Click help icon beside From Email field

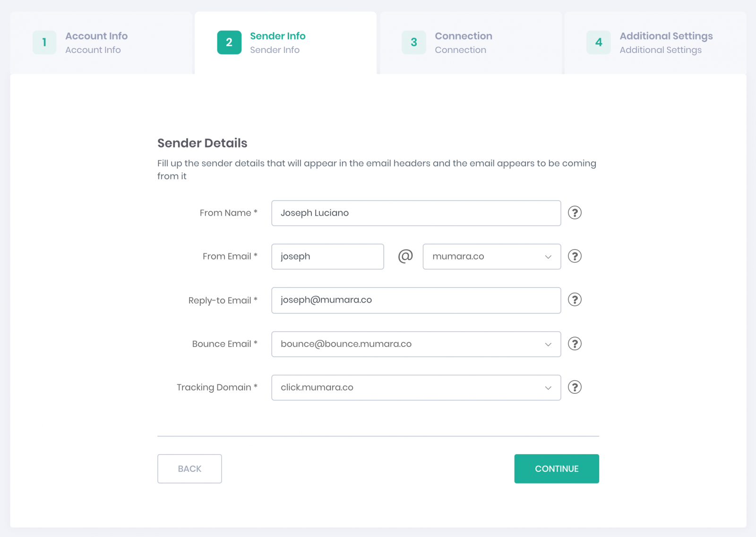pyautogui.click(x=575, y=256)
